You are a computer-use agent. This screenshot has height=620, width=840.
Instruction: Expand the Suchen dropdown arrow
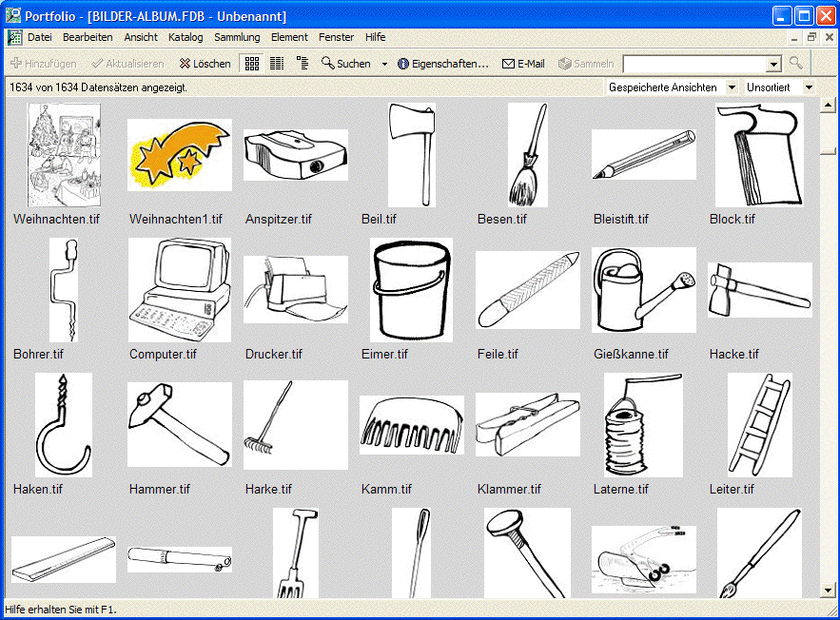(x=384, y=64)
